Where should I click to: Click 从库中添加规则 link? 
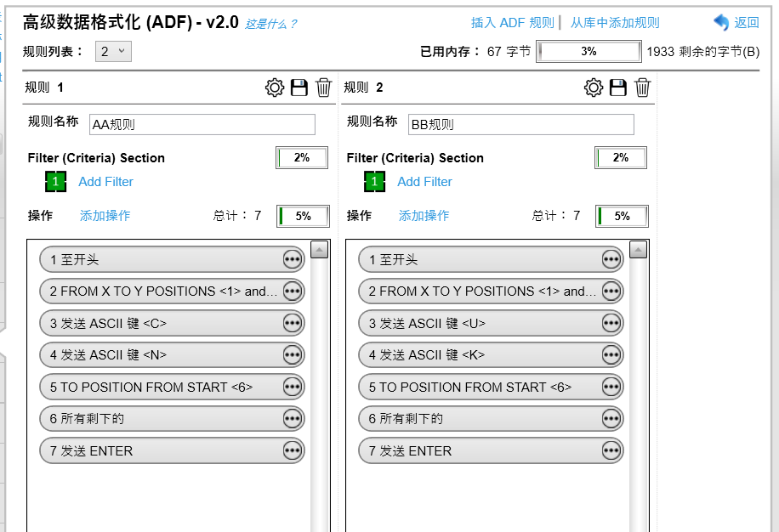click(x=615, y=23)
